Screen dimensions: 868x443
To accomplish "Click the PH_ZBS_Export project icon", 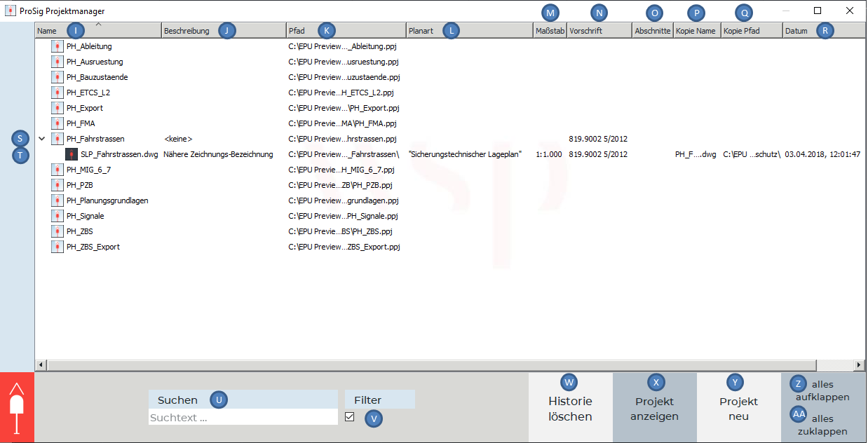I will click(x=57, y=247).
